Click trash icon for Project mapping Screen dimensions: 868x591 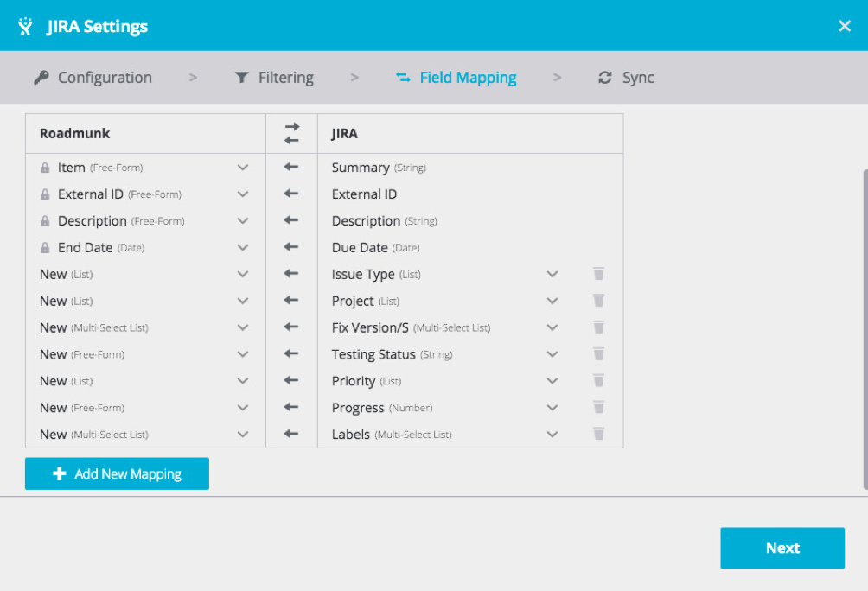click(598, 301)
